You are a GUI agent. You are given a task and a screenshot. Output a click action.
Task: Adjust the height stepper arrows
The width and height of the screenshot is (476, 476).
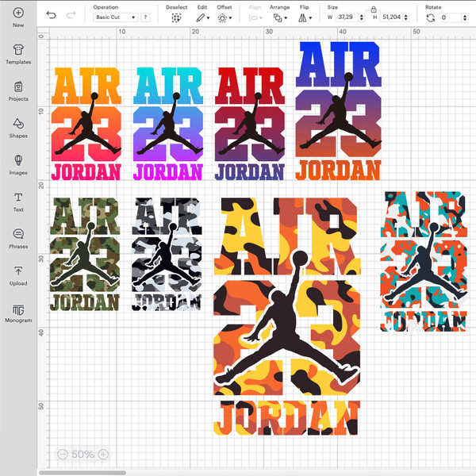(406, 17)
